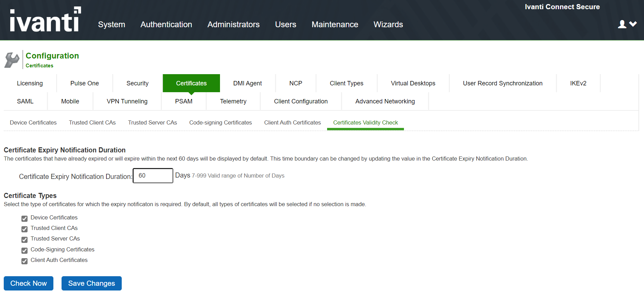Click the Configuration wrench icon
Viewport: 644px width, 299px height.
point(12,60)
